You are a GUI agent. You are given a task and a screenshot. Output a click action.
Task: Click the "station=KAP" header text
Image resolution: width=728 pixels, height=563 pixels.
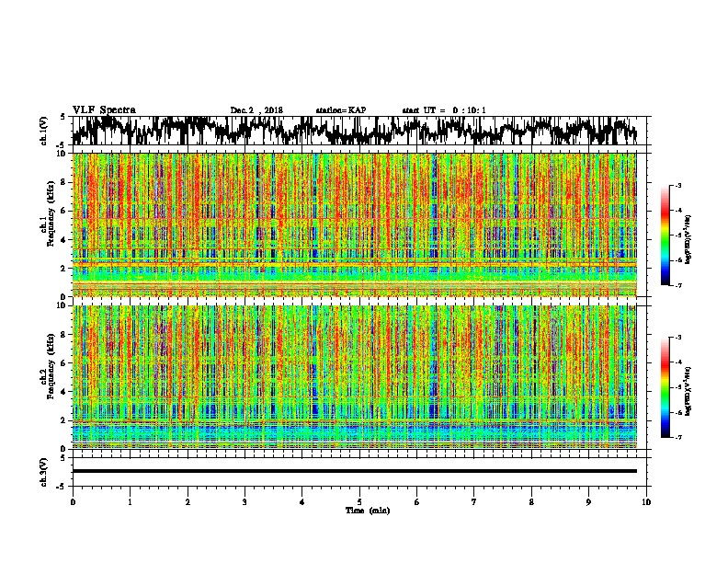(340, 110)
